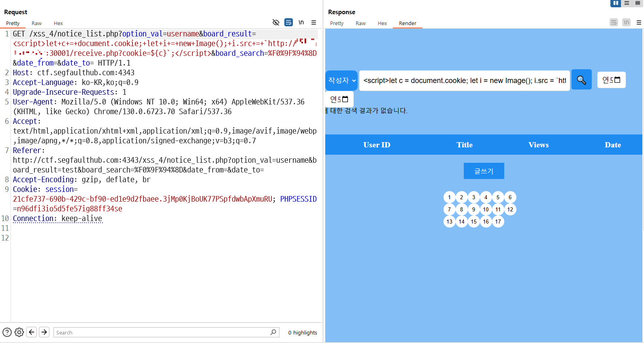Click Date column header
The width and height of the screenshot is (644, 343).
(x=613, y=145)
